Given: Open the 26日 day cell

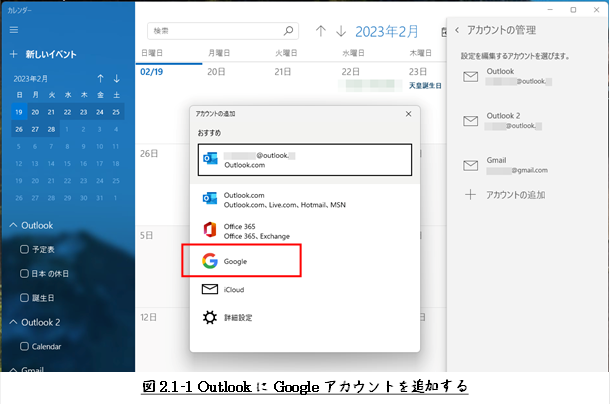Looking at the screenshot, I should click(163, 185).
